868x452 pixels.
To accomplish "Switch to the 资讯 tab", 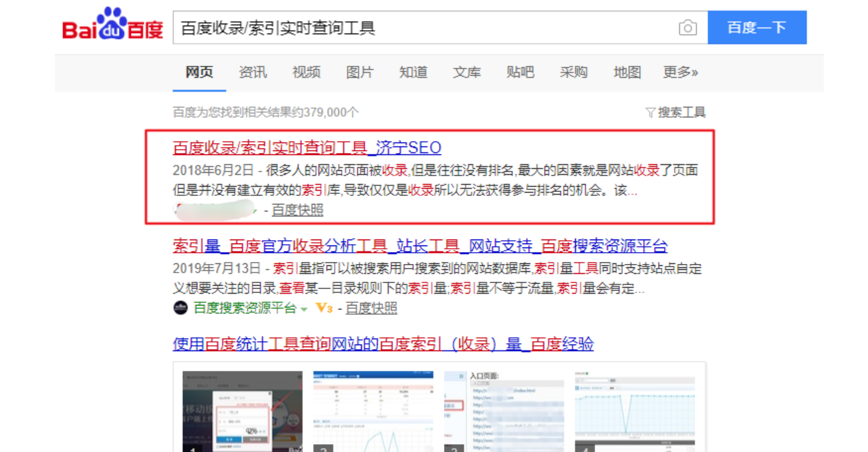I will coord(253,73).
